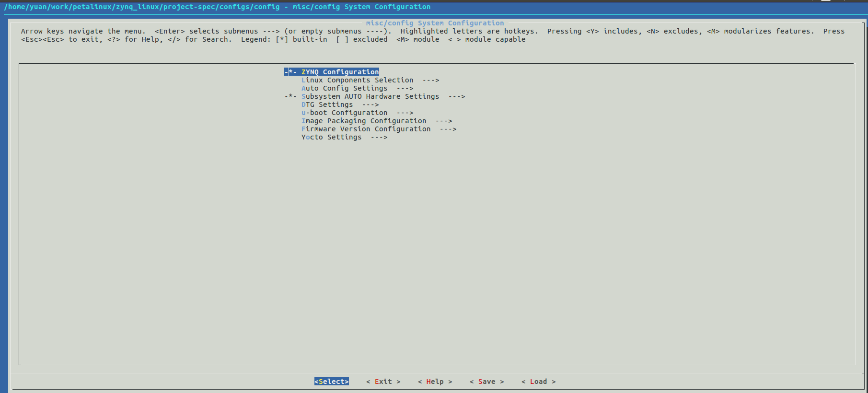
Task: Click the Help button
Action: point(435,381)
